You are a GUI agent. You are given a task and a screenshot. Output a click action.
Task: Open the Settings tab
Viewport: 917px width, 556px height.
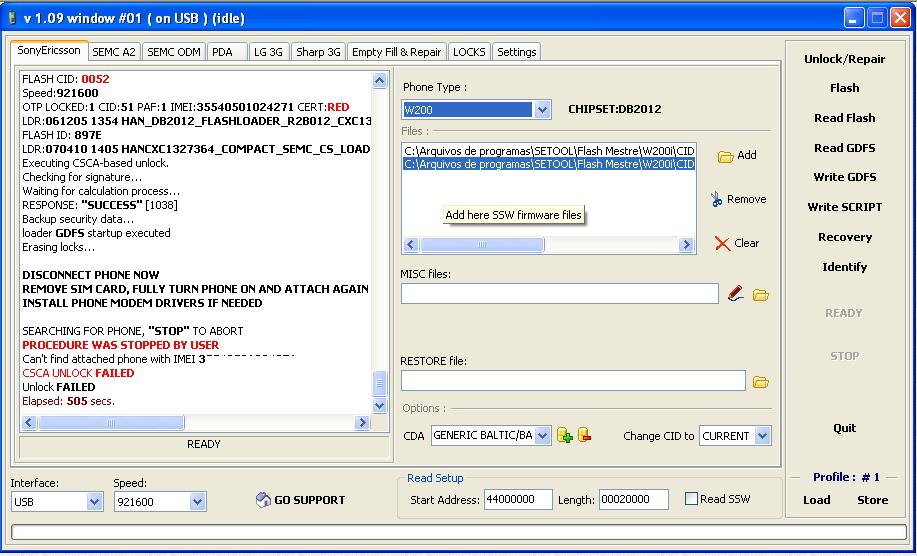point(516,52)
